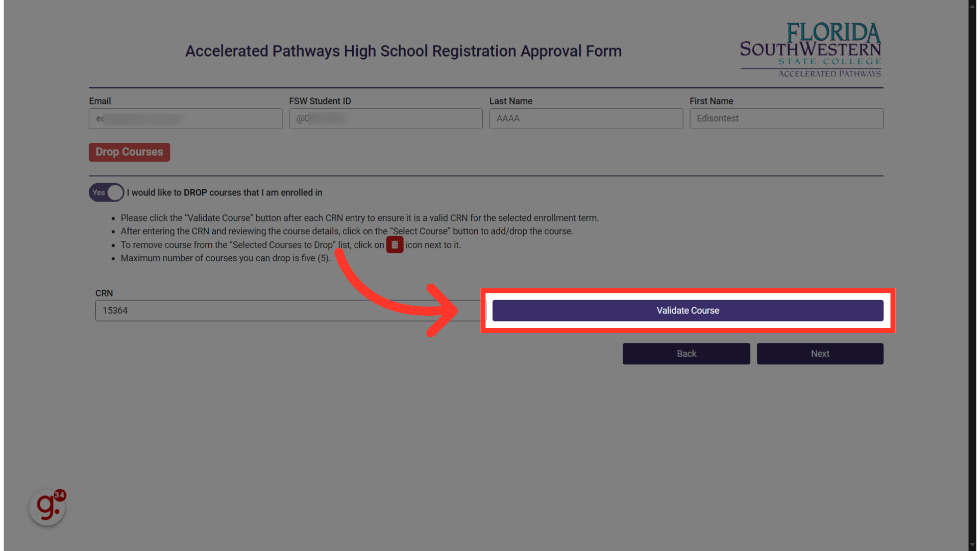Screen dimensions: 980x551
Task: Click the Drop Courses section header
Action: click(x=129, y=152)
